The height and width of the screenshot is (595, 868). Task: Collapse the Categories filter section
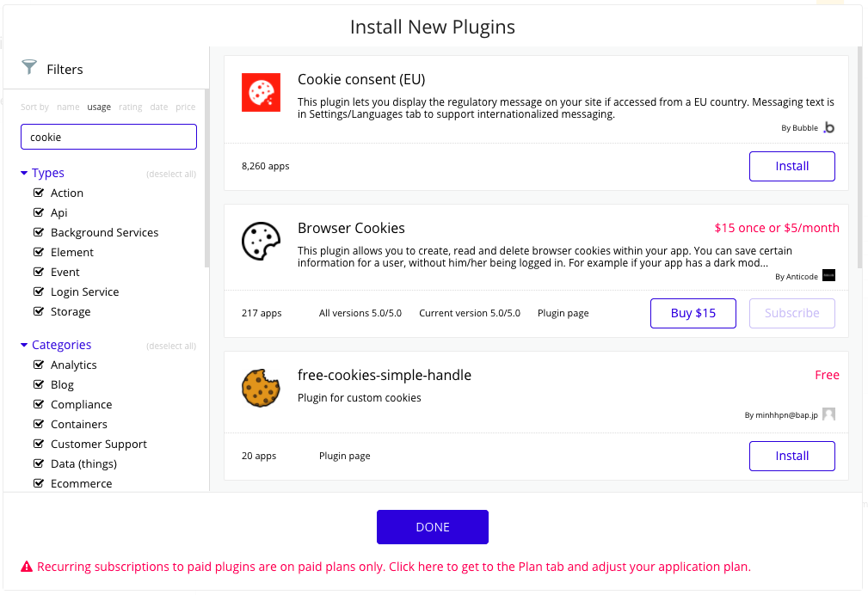point(24,345)
